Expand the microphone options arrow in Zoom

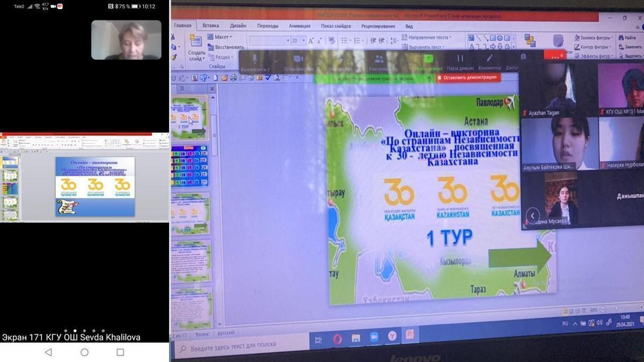[276, 60]
